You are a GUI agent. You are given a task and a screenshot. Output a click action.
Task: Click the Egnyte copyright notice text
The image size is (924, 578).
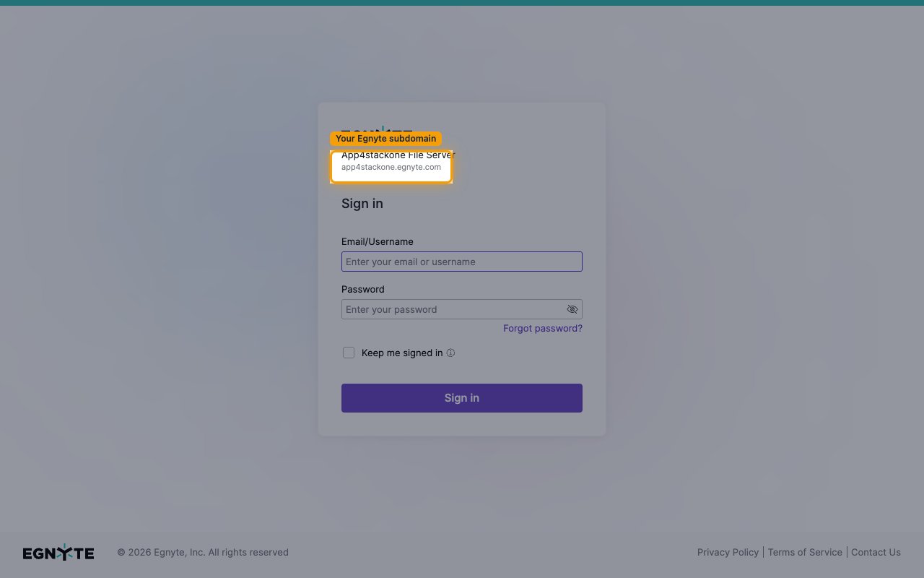click(203, 552)
